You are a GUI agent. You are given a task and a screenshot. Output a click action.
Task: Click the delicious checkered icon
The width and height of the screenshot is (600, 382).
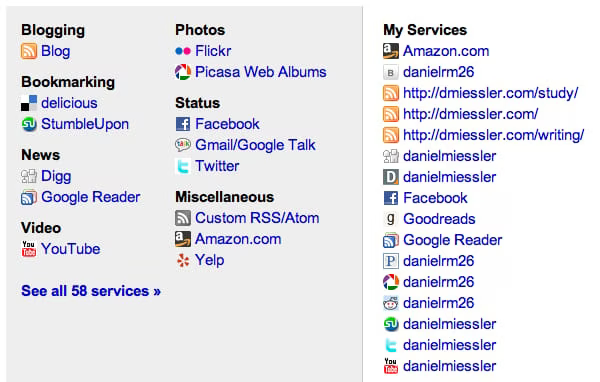click(29, 103)
